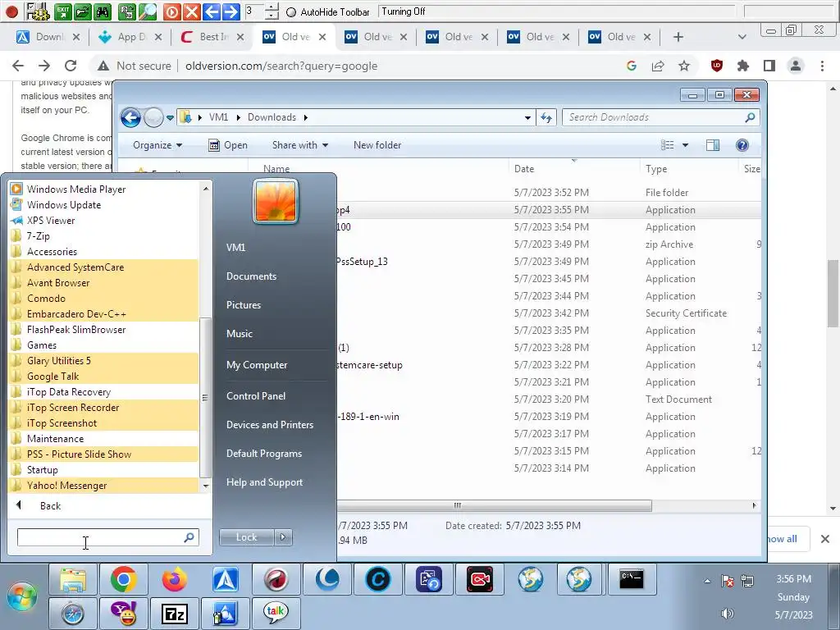Close the Best In tab
840x630 pixels.
(240, 37)
